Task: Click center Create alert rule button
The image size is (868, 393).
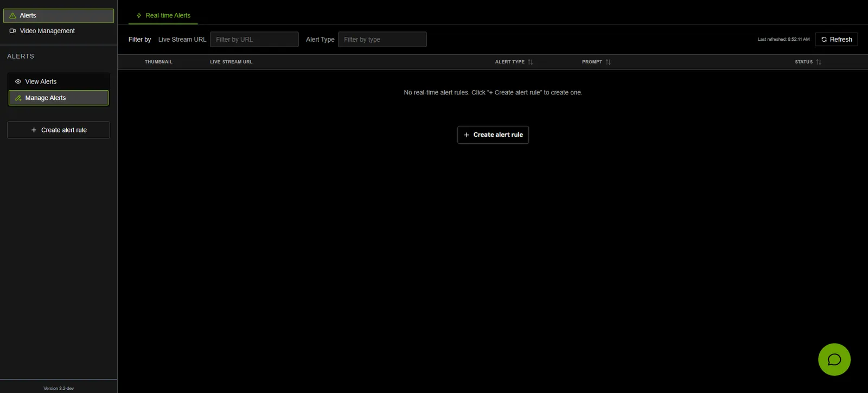Action: (493, 135)
